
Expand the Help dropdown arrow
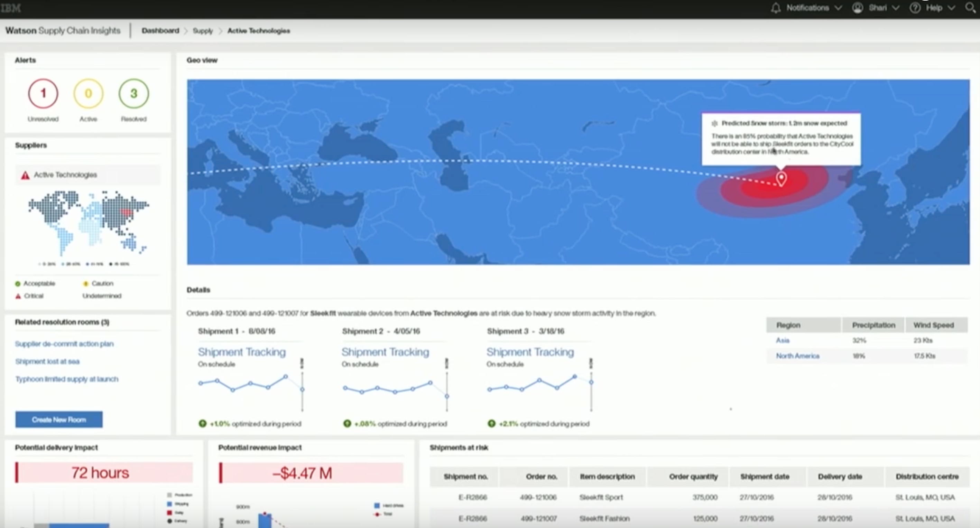[951, 8]
